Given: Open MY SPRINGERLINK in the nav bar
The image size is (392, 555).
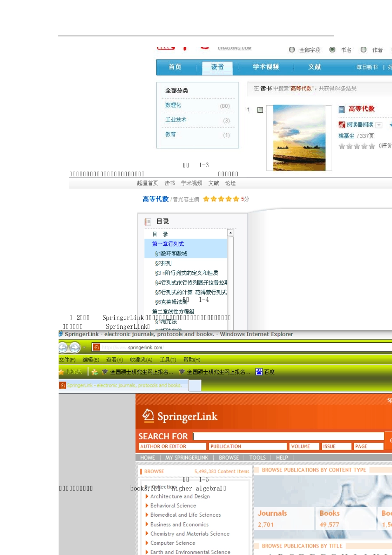Looking at the screenshot, I should coord(187,458).
